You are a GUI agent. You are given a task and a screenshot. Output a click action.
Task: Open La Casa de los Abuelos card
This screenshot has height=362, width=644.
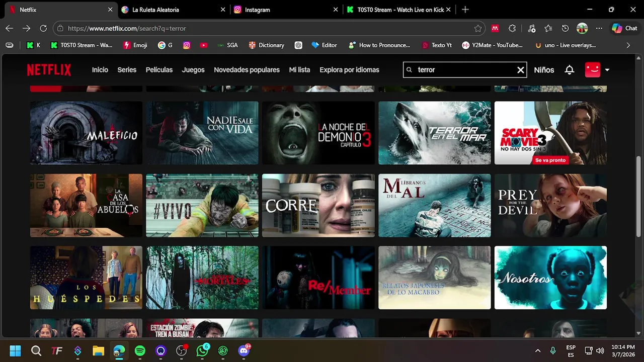click(x=86, y=205)
